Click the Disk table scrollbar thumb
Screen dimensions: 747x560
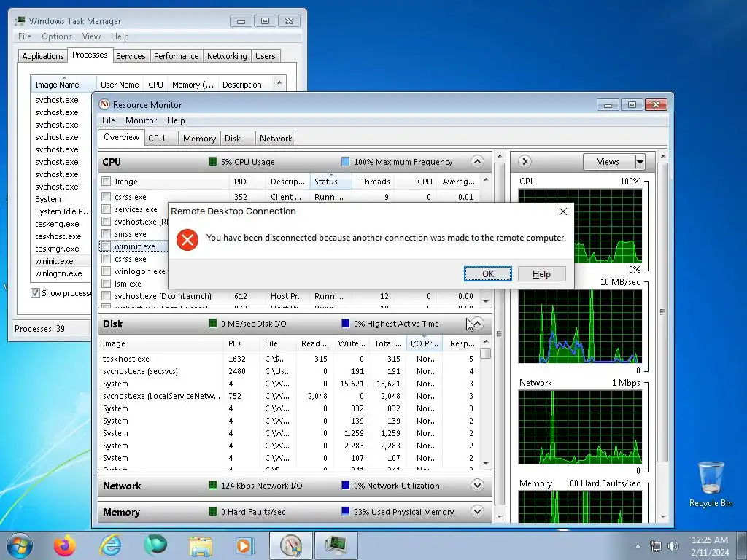485,354
